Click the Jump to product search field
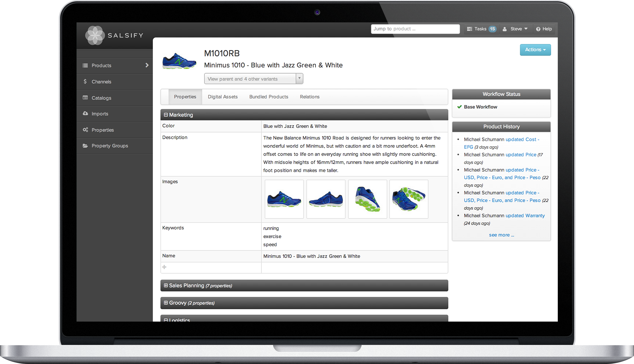 (x=415, y=29)
